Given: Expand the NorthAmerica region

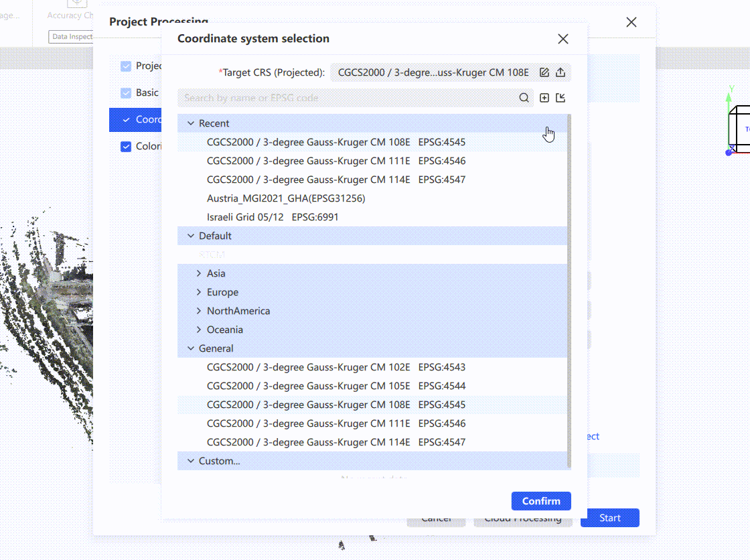Looking at the screenshot, I should pyautogui.click(x=198, y=311).
